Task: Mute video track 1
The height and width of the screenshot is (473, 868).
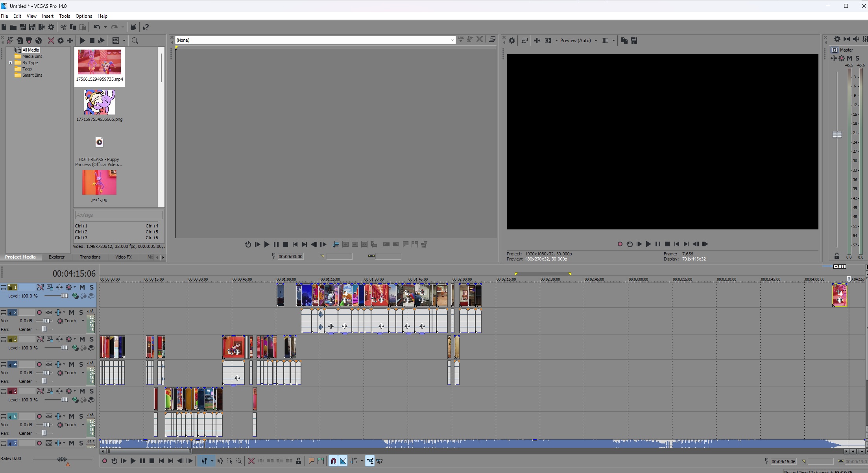Action: pos(82,287)
